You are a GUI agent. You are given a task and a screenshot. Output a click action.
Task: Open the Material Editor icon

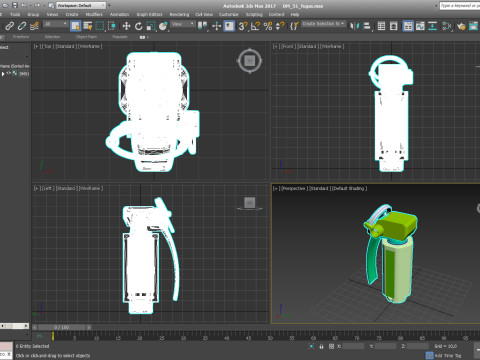point(447,26)
